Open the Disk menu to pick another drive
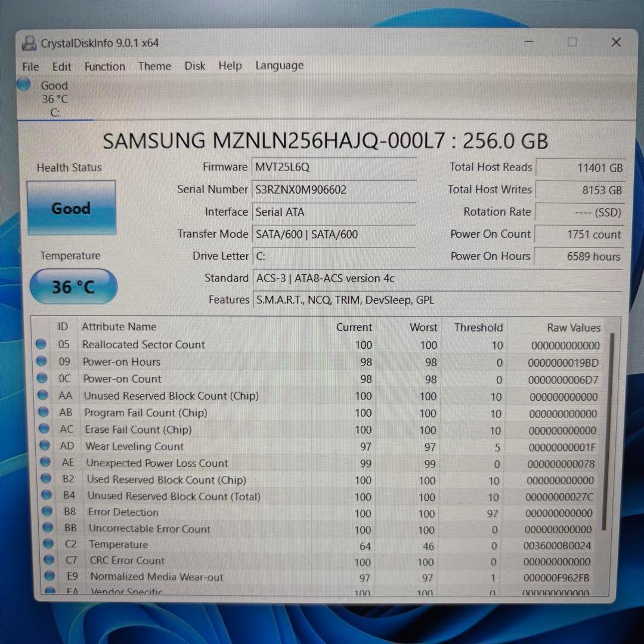Screen dimensions: 644x644 [194, 66]
